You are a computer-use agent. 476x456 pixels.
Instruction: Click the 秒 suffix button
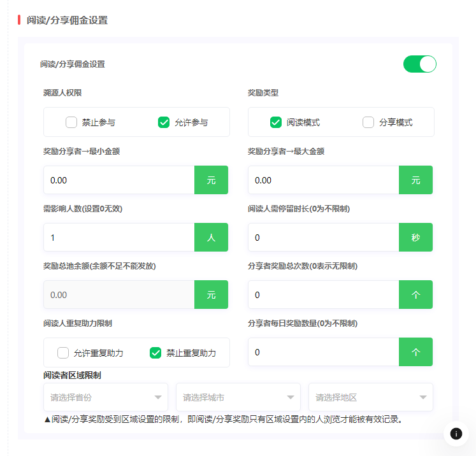416,238
